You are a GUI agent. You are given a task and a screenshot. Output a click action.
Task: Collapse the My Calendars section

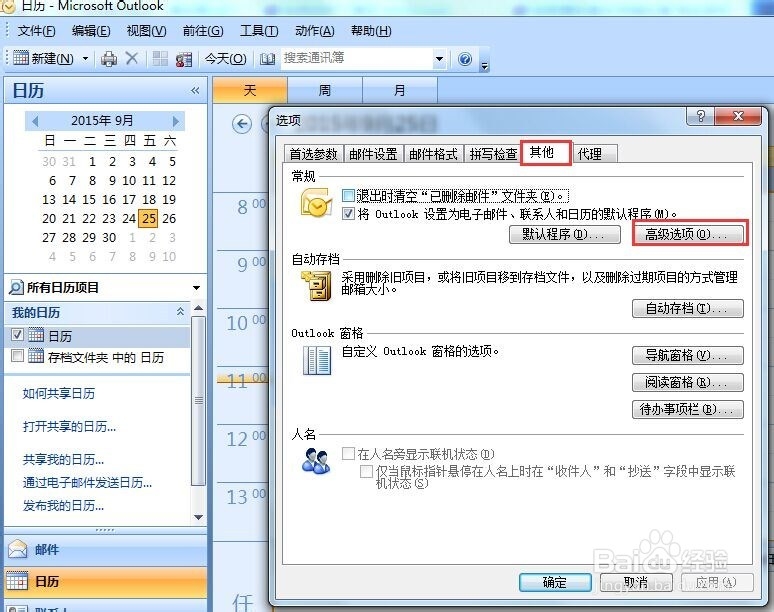click(x=180, y=311)
